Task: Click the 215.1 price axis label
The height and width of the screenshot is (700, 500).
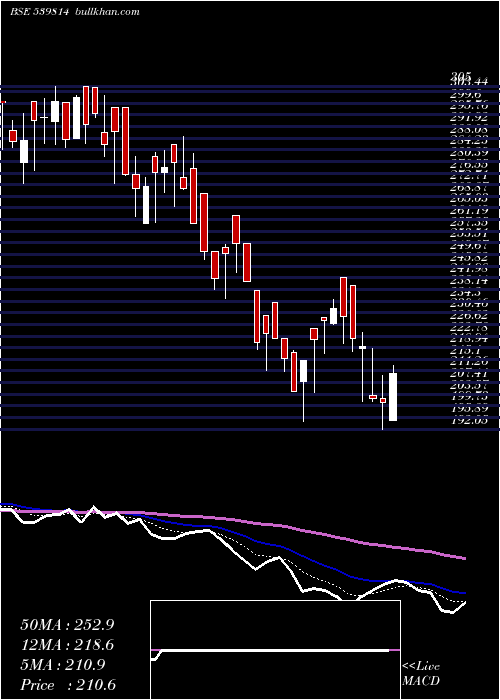Action: 466,350
